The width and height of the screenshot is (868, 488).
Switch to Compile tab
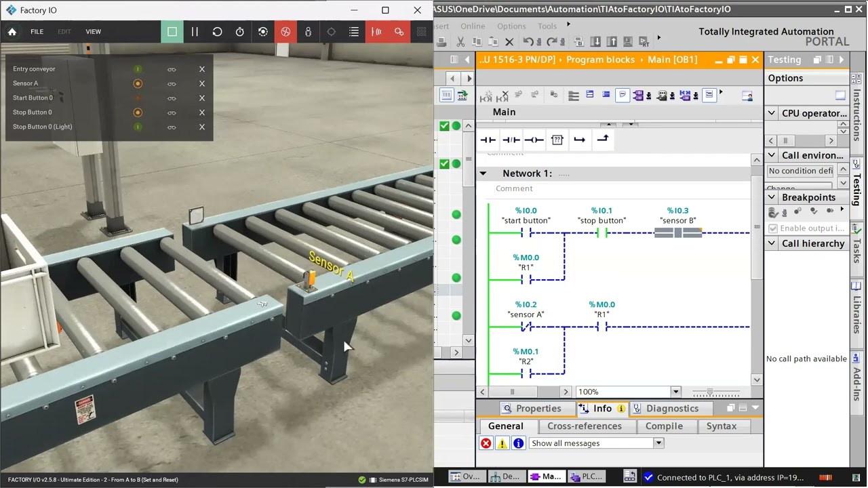664,426
